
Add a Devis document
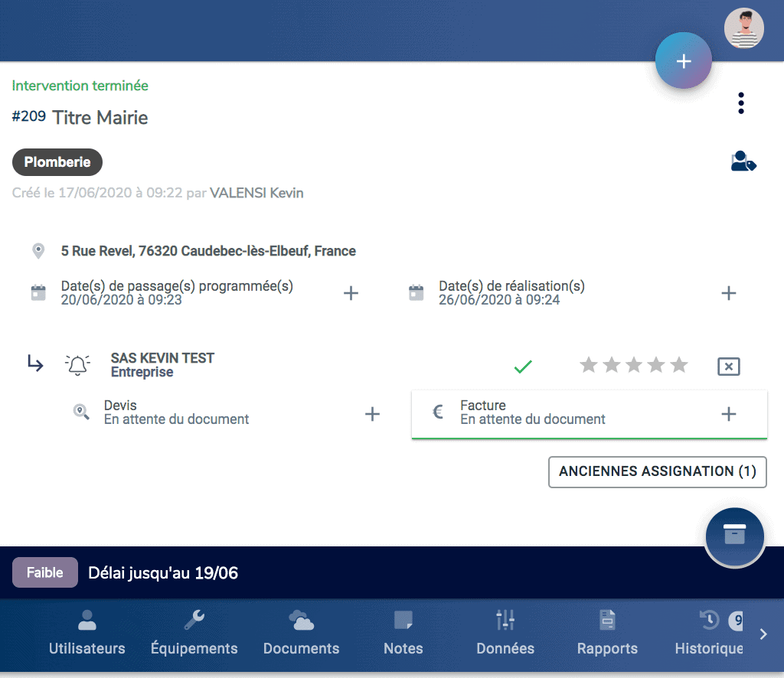coord(372,414)
